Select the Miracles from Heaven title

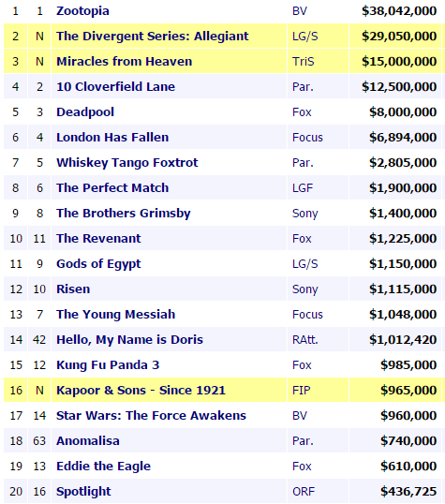124,62
